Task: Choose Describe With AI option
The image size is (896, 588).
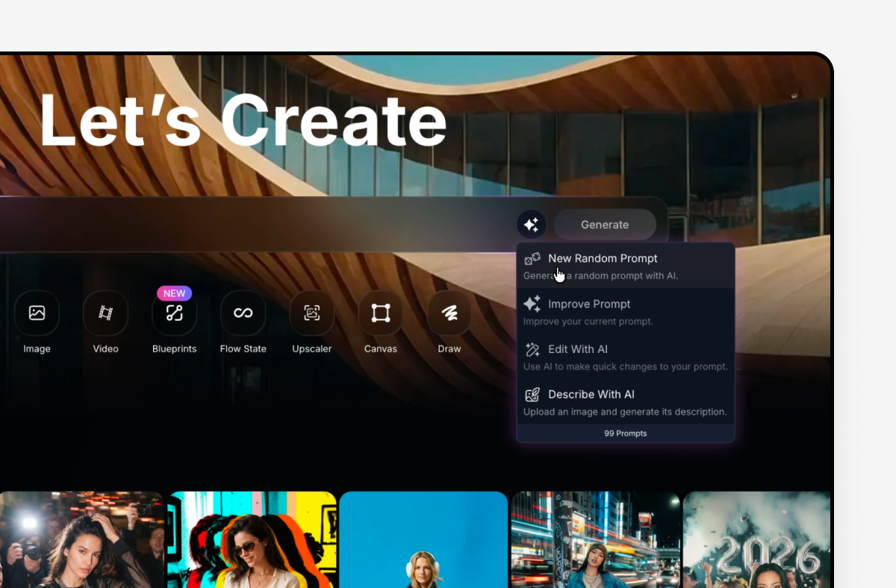Action: (x=626, y=401)
